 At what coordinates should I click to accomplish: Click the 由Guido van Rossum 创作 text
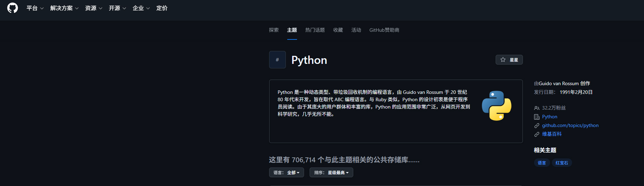click(x=562, y=83)
